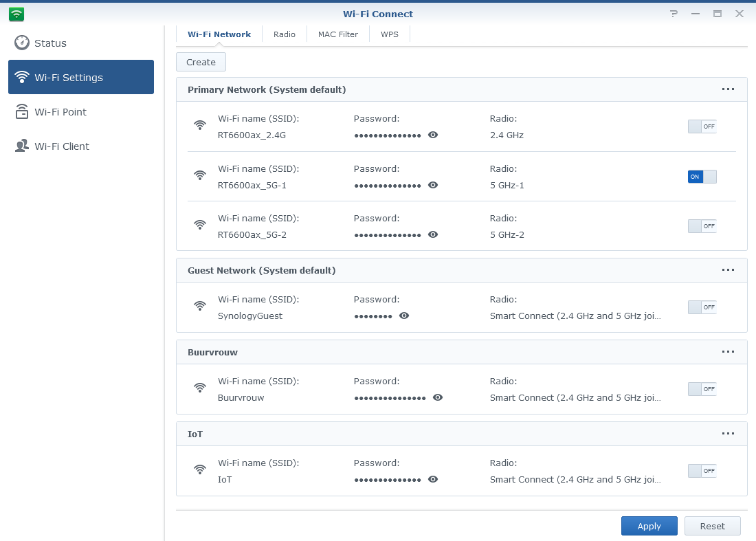Click the Wi-Fi Connect app logo icon

16,14
